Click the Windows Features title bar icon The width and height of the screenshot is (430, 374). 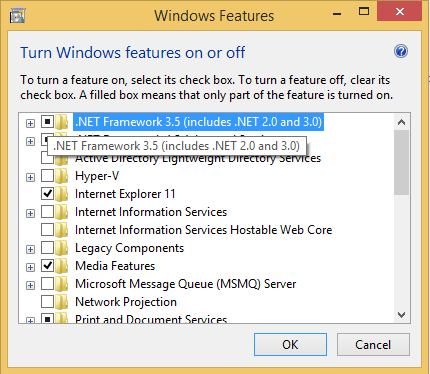[x=18, y=16]
